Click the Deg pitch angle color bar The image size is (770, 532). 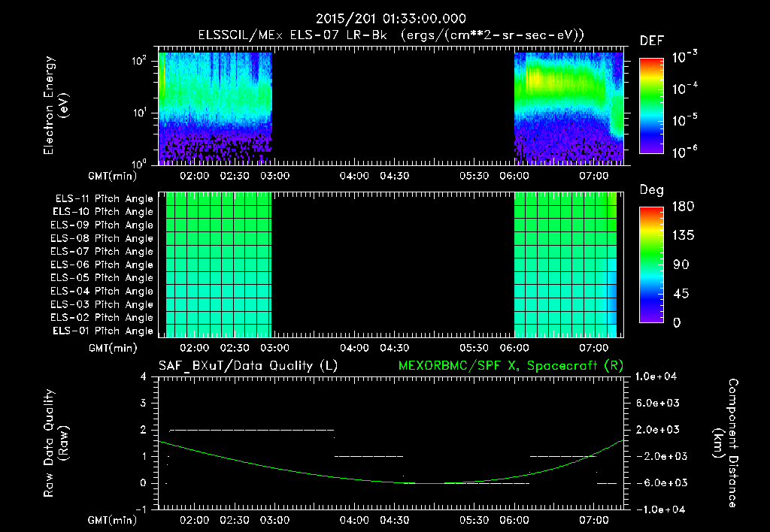pos(651,265)
